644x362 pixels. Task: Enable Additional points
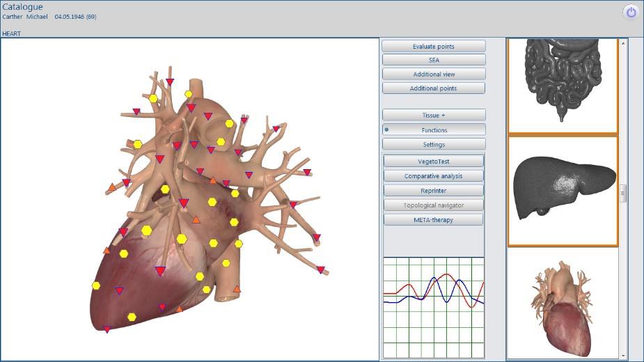coord(434,88)
